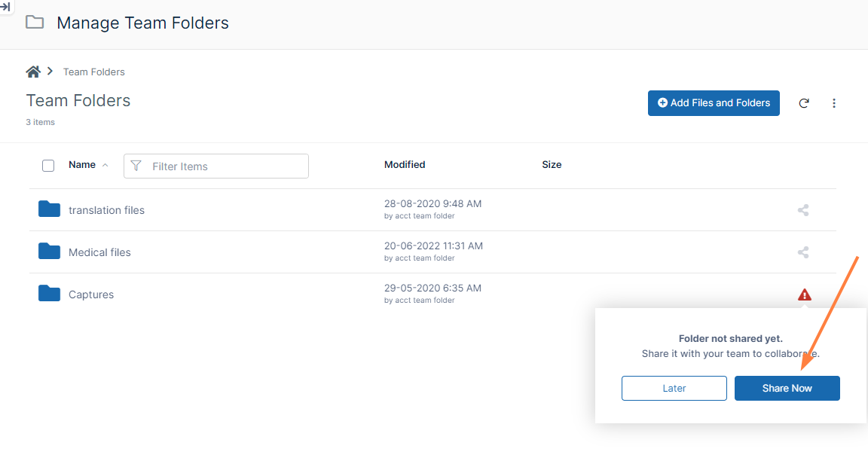Open sharing for the Medical files folder
The image size is (868, 473).
tap(802, 252)
